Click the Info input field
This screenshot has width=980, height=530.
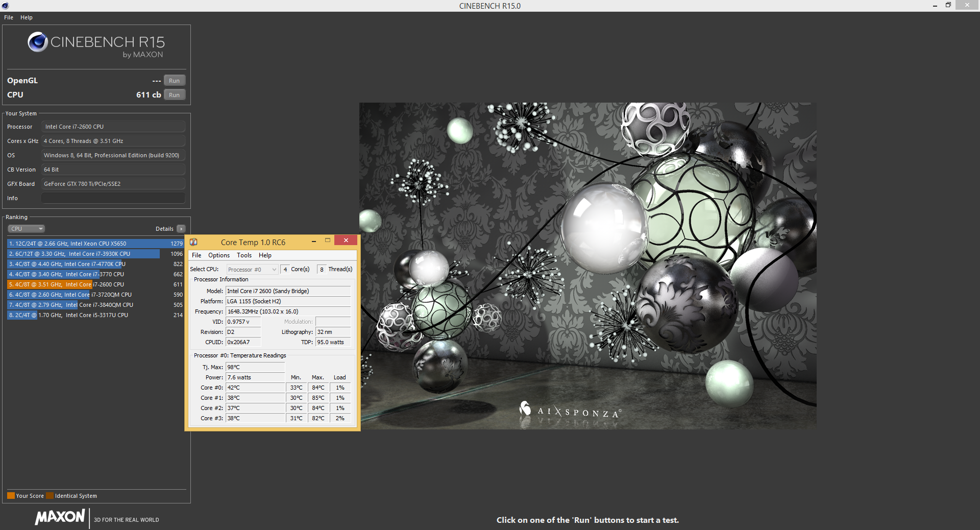tap(113, 198)
